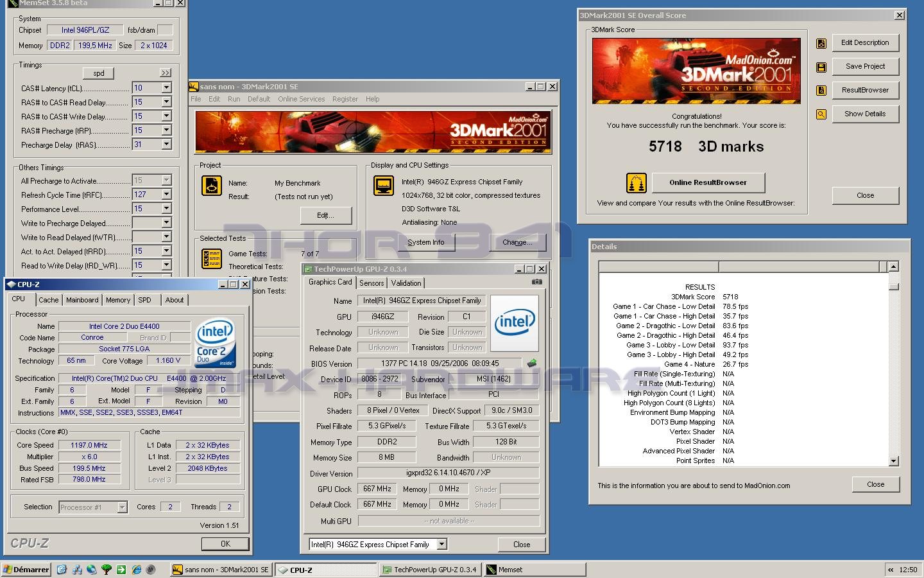Click the GPU-Z BIOS save chip icon
This screenshot has width=924, height=578.
(532, 363)
